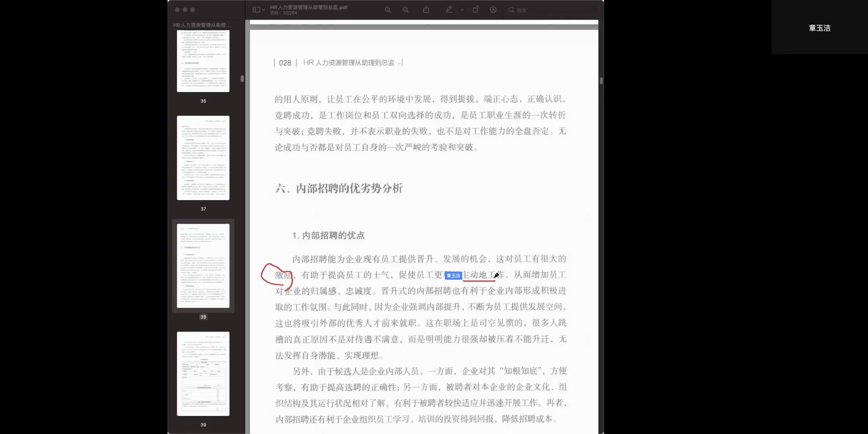
Task: Click the blue 章玉洁 cursor label
Action: [453, 276]
